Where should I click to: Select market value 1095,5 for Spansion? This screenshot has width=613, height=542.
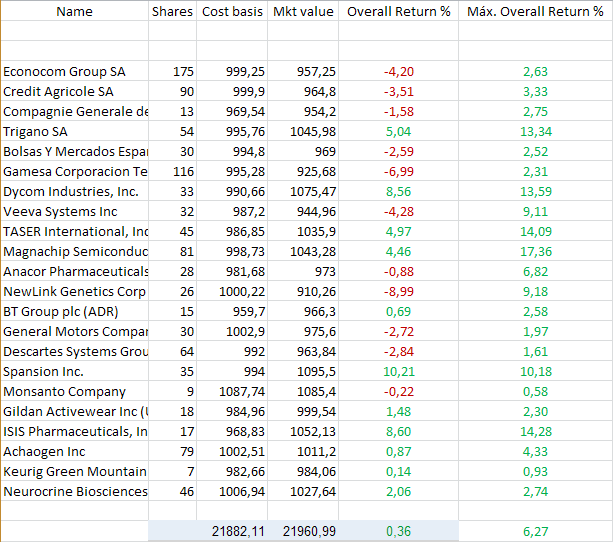click(x=303, y=371)
